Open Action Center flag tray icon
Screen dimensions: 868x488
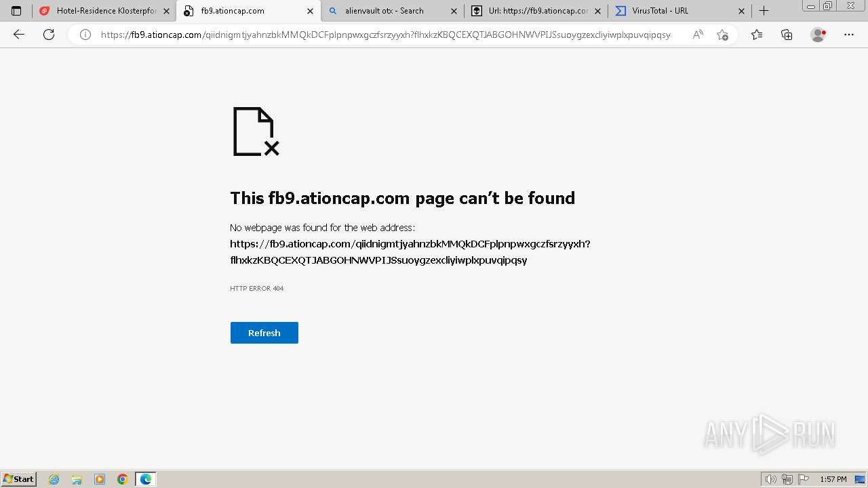pyautogui.click(x=804, y=479)
